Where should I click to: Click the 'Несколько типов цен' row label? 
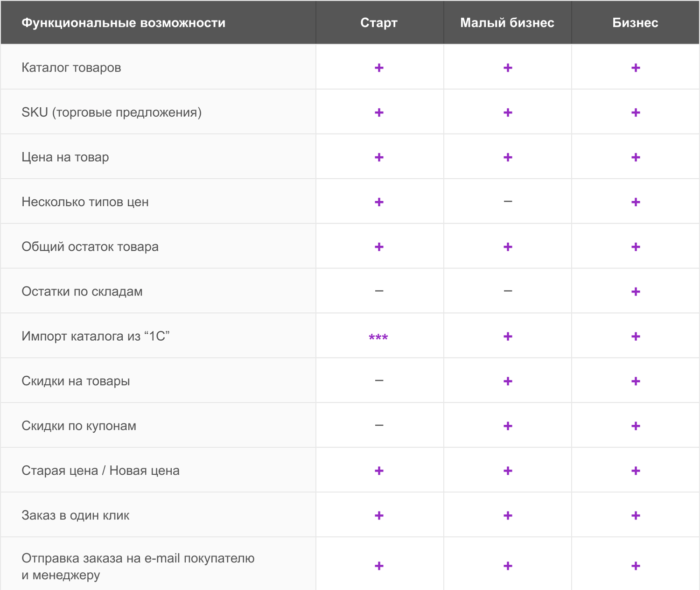(85, 202)
